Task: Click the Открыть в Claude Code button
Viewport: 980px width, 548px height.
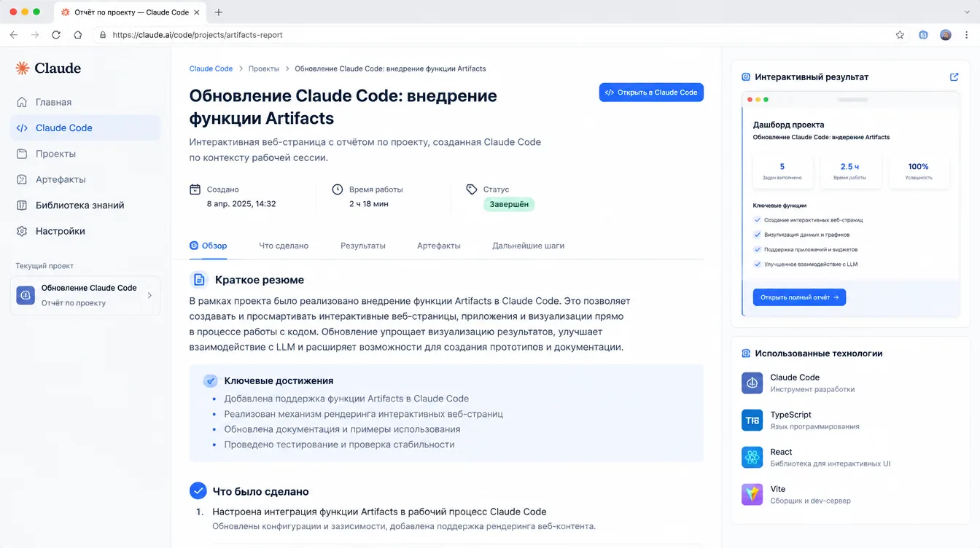Action: 651,93
